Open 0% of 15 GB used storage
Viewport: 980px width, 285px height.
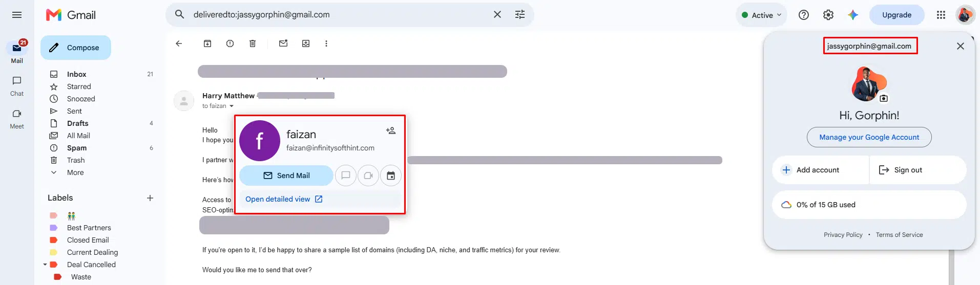pos(869,205)
